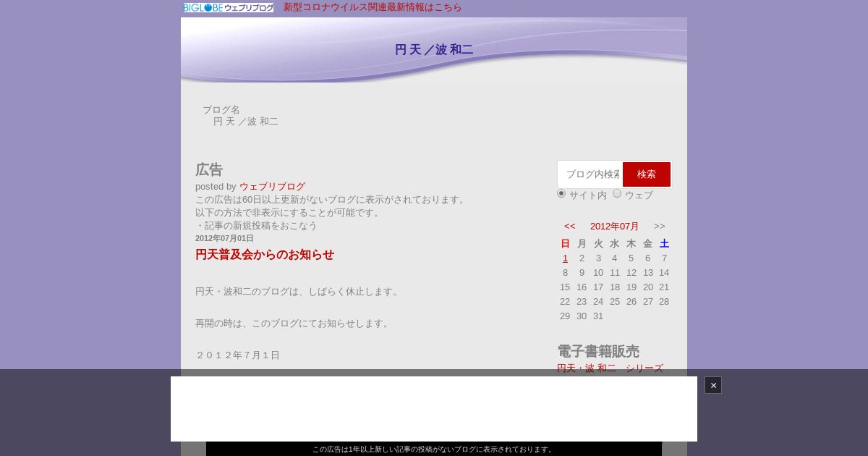Click the ブログ名 label
868x456 pixels.
[x=221, y=110]
